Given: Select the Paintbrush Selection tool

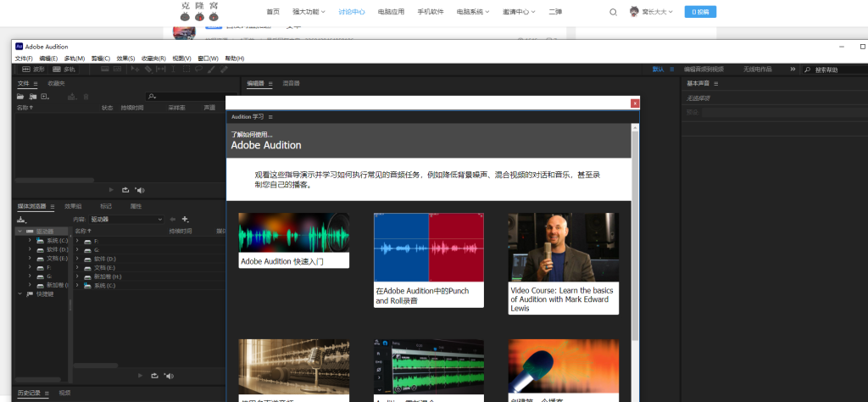Looking at the screenshot, I should click(211, 70).
